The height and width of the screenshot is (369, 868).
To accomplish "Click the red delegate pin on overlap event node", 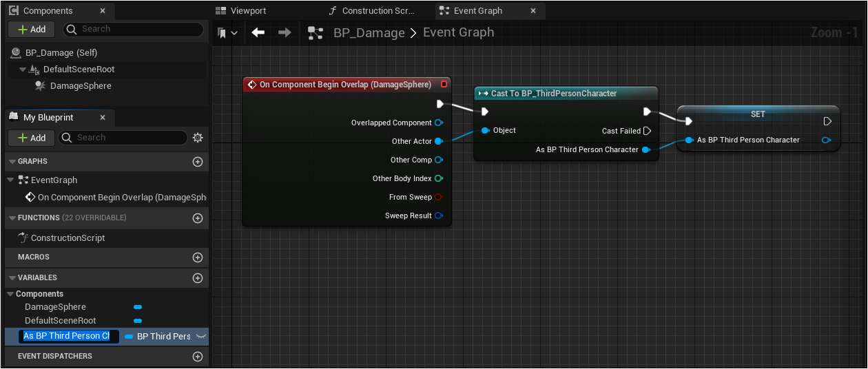I will pos(444,85).
